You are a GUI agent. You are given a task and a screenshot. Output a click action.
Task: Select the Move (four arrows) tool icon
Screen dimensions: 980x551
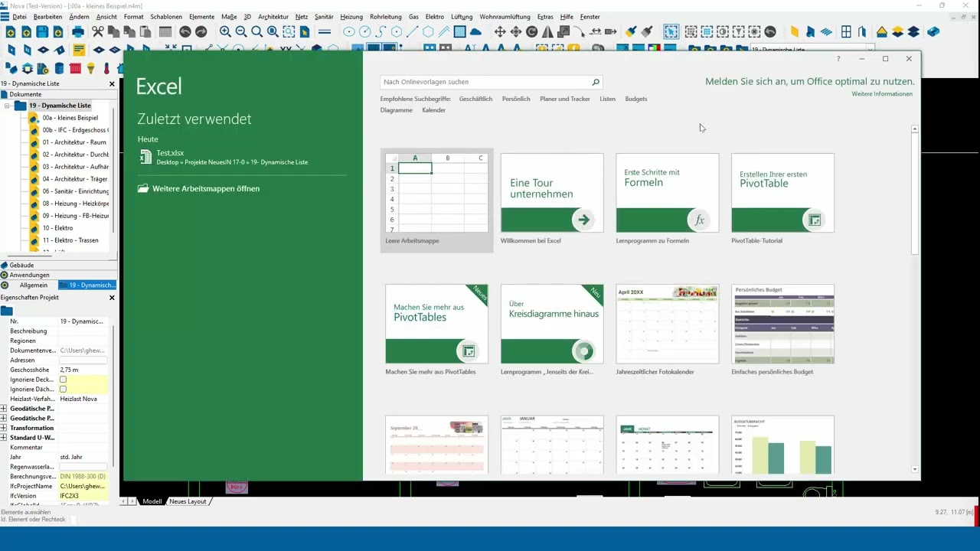pos(500,31)
